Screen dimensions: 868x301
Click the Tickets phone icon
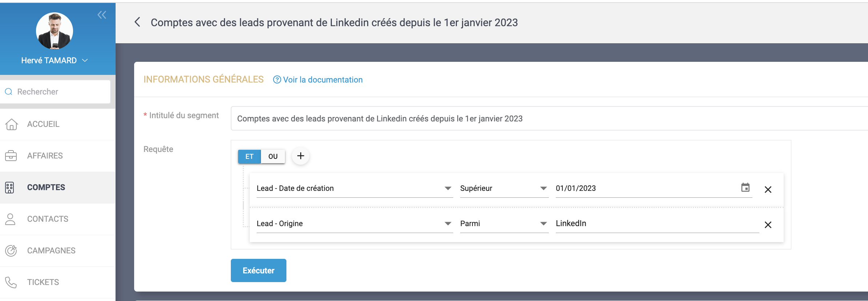[x=11, y=282]
